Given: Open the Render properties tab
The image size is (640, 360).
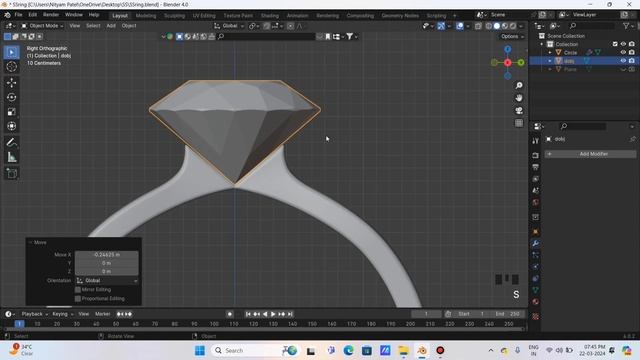Looking at the screenshot, I should 536,156.
